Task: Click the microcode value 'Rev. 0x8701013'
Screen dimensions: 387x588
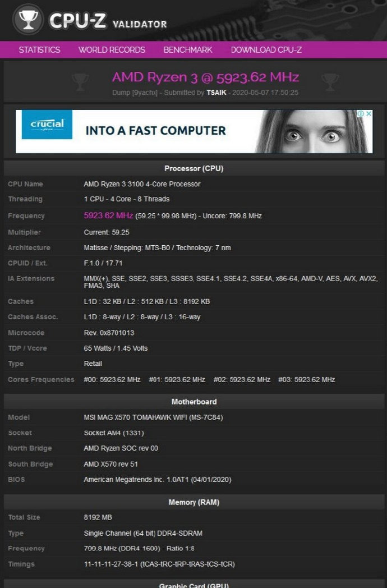Action: click(109, 333)
